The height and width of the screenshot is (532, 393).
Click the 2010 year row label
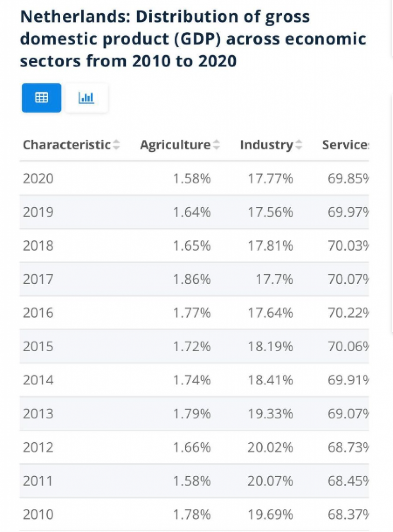38,515
